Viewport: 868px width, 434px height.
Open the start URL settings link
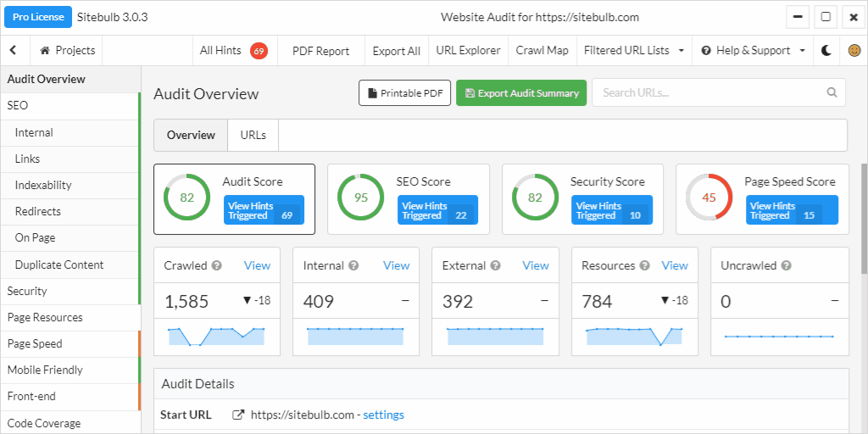pos(383,415)
